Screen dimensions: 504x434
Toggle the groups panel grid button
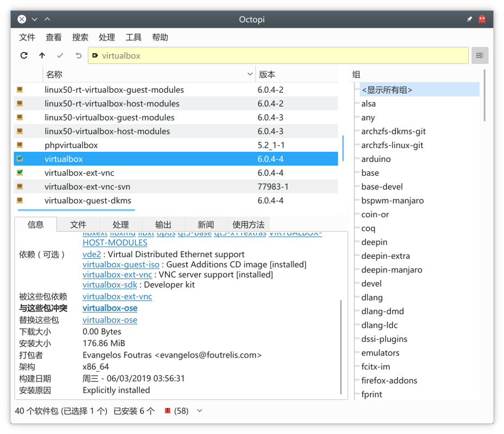pyautogui.click(x=480, y=55)
